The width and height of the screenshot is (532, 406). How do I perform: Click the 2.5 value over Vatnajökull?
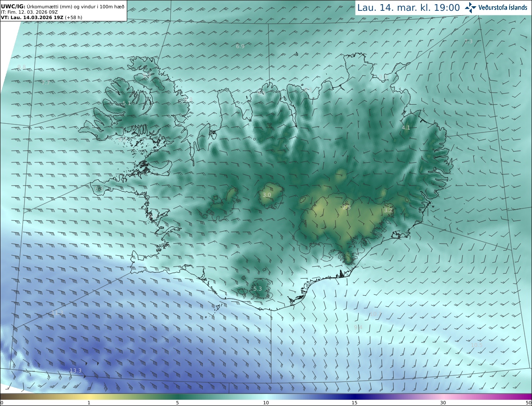[x=346, y=207]
